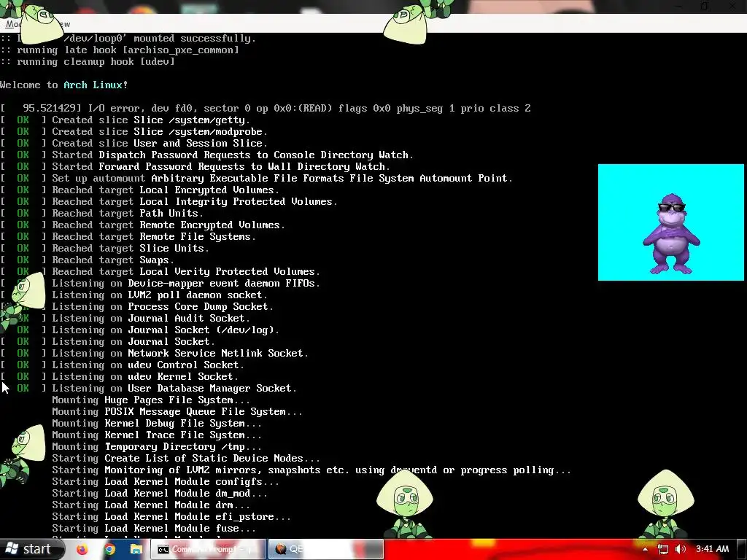Minimize the QEMU window
Image resolution: width=747 pixels, height=560 pixels.
tap(679, 6)
